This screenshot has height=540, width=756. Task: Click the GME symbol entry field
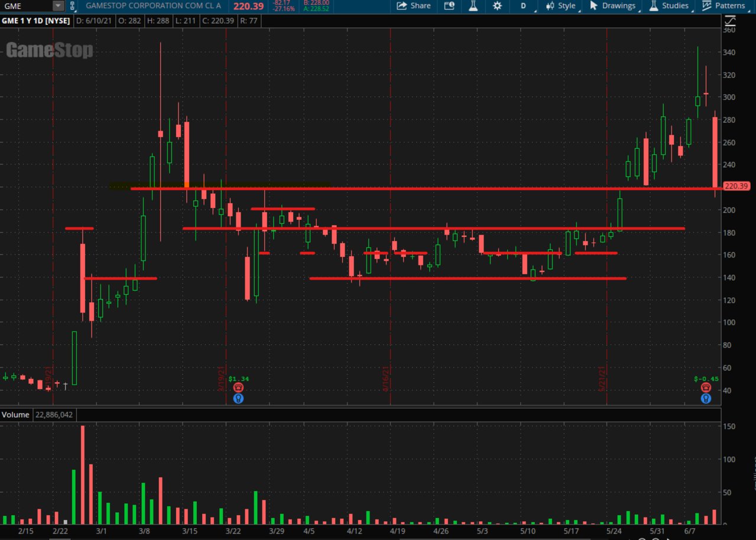point(26,6)
